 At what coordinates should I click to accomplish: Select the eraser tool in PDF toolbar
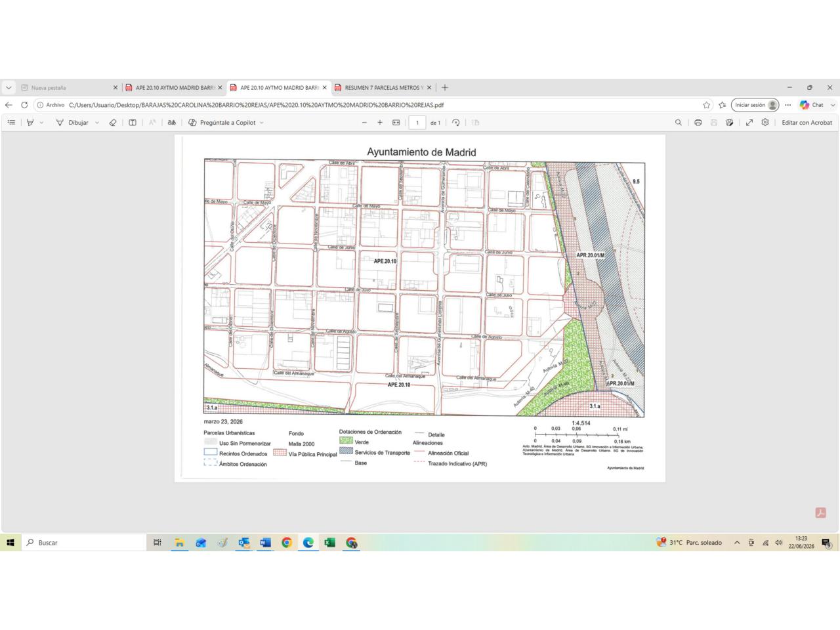coord(113,123)
